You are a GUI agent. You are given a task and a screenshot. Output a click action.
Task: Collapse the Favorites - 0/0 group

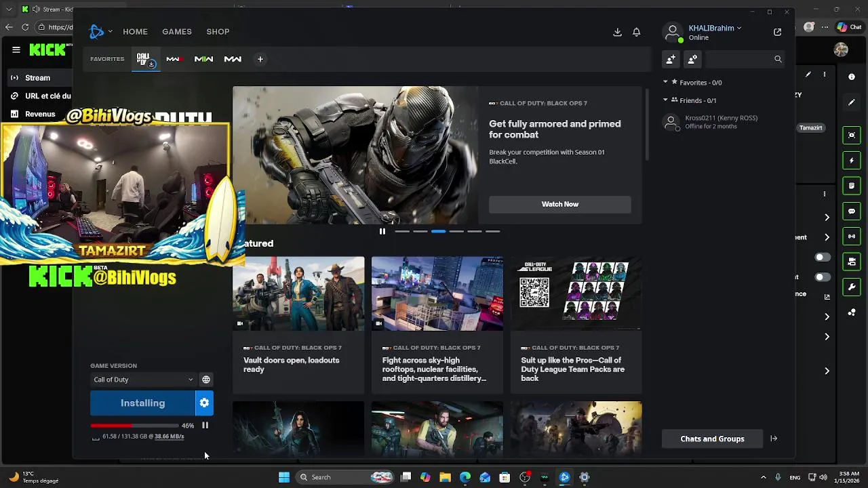(665, 82)
